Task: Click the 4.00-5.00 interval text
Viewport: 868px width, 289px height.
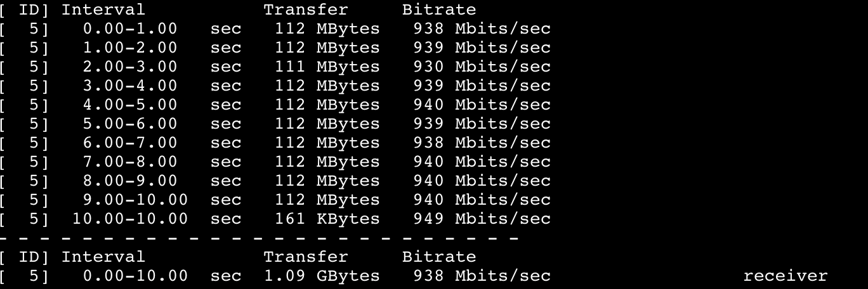Action: tap(130, 105)
